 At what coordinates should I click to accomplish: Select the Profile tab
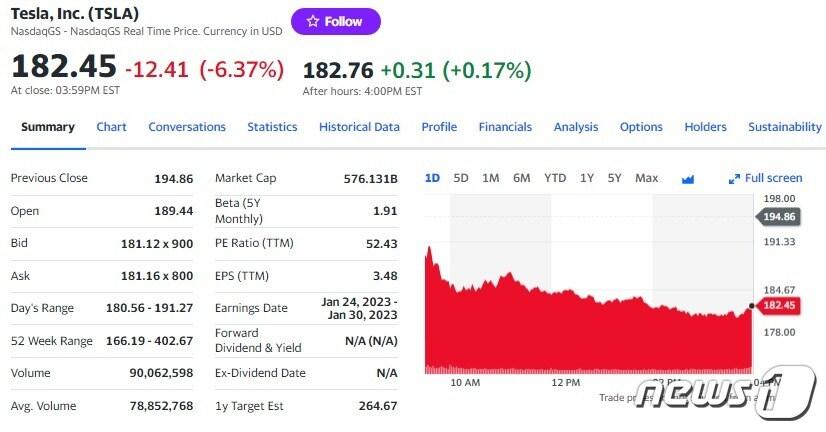point(439,127)
